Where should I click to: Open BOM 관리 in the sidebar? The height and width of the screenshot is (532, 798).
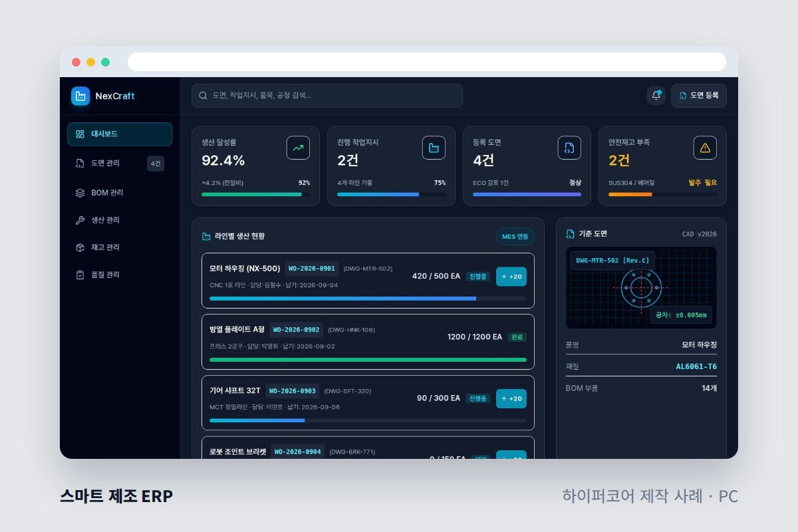click(120, 193)
